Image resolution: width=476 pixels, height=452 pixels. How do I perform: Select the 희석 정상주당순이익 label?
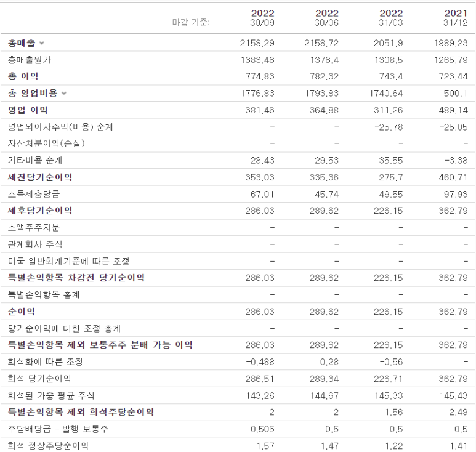(x=48, y=446)
